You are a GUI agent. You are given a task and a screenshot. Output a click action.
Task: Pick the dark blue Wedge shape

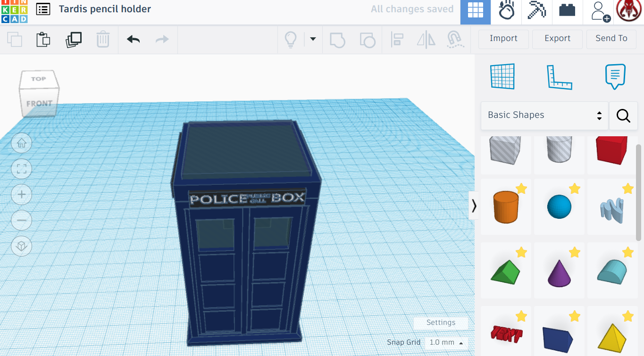[x=558, y=338]
